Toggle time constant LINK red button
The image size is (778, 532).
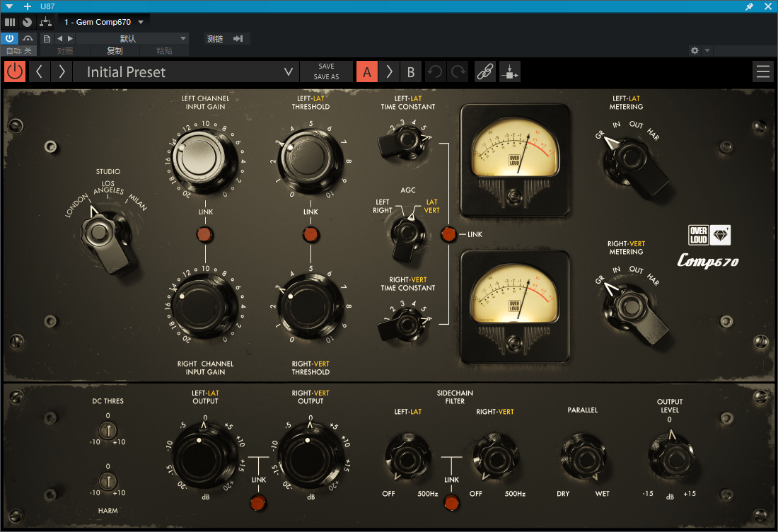coord(448,234)
